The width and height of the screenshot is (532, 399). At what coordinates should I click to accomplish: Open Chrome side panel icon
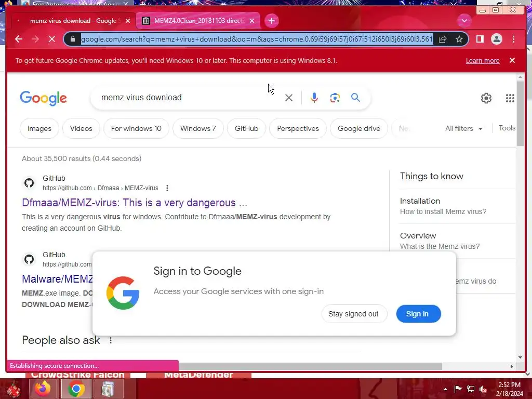(480, 39)
